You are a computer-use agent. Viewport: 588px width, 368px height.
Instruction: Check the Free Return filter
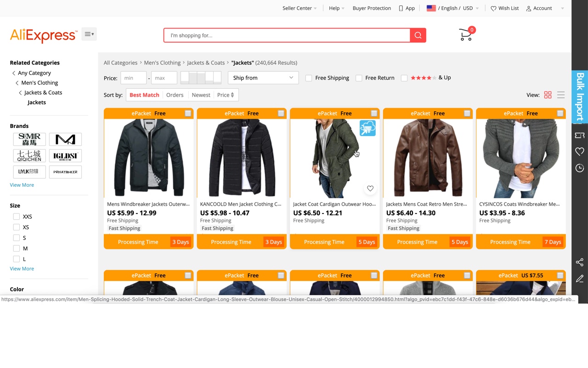pos(359,78)
